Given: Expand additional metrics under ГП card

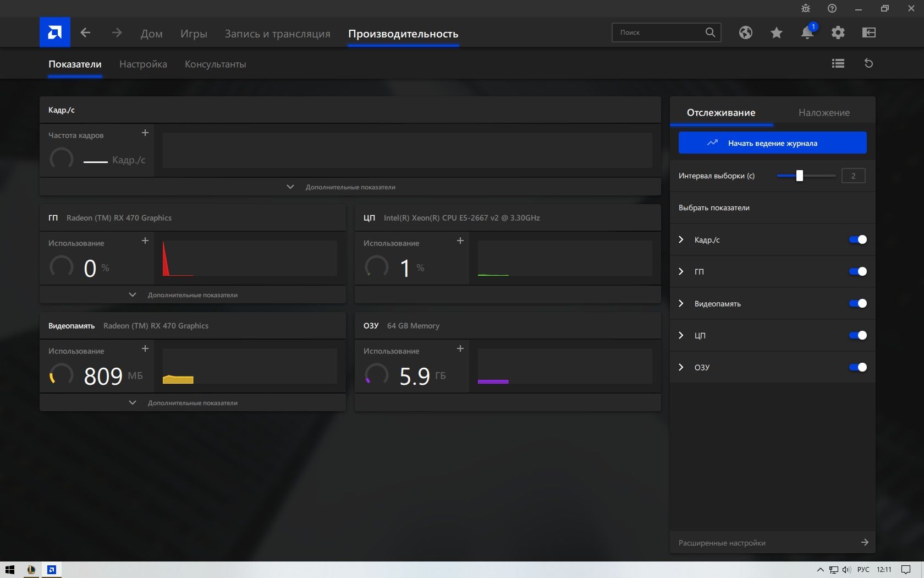Looking at the screenshot, I should coord(193,295).
